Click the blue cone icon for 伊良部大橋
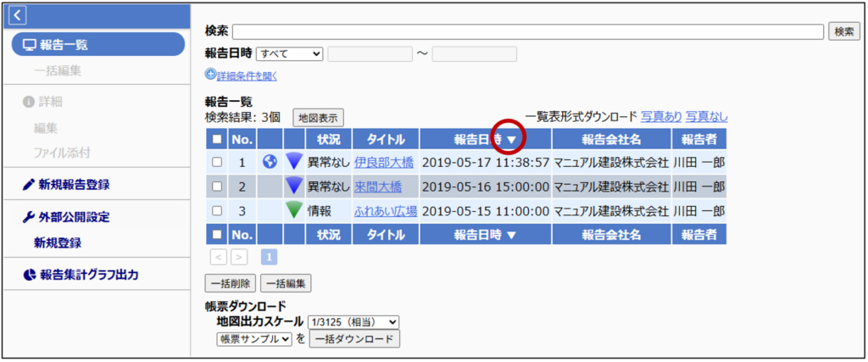 pyautogui.click(x=294, y=162)
